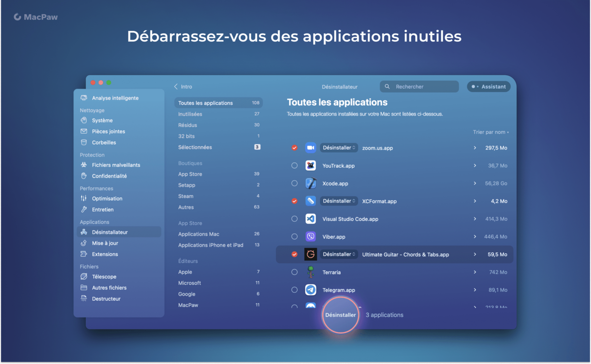Image resolution: width=591 pixels, height=364 pixels.
Task: Click the '3 applications' selection summary
Action: 384,315
